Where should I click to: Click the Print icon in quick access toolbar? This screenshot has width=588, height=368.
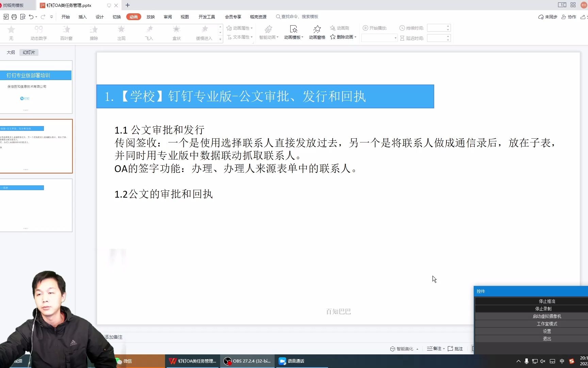(14, 17)
